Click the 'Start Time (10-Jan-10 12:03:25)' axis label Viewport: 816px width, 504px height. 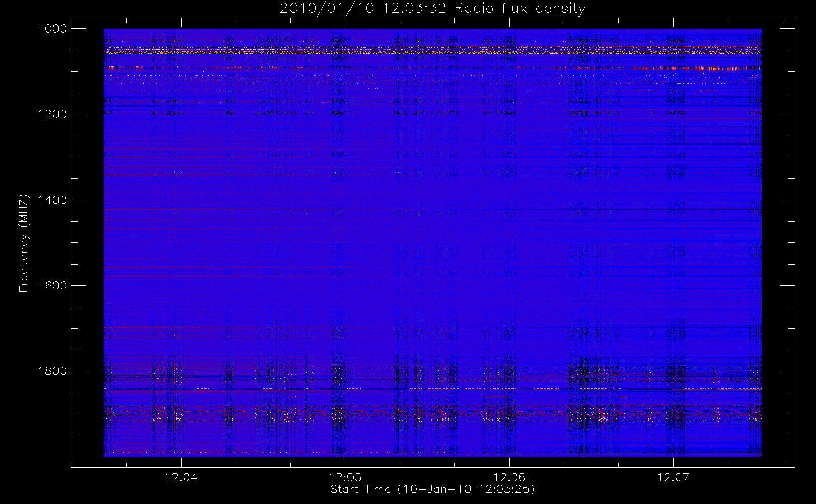(x=432, y=489)
